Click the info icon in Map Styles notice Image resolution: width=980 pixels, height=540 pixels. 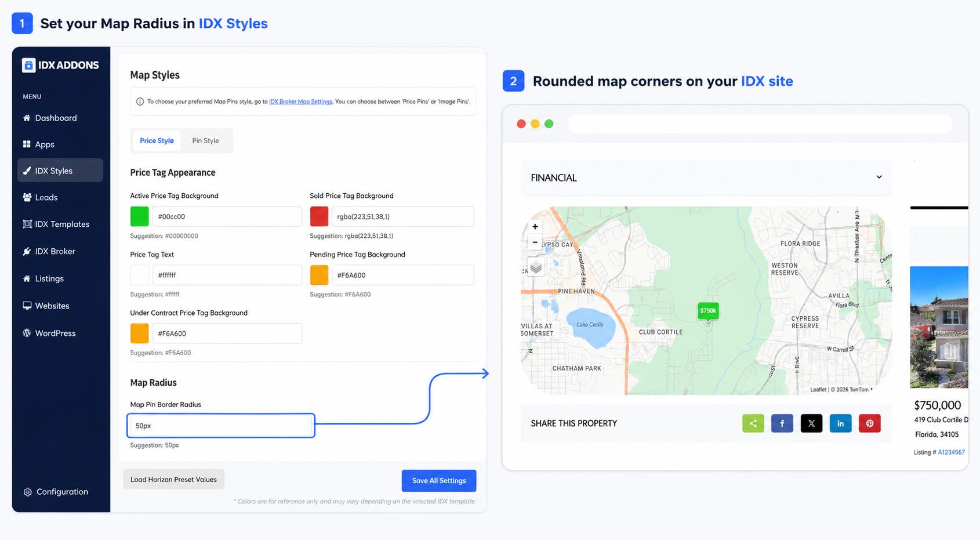[x=140, y=102]
